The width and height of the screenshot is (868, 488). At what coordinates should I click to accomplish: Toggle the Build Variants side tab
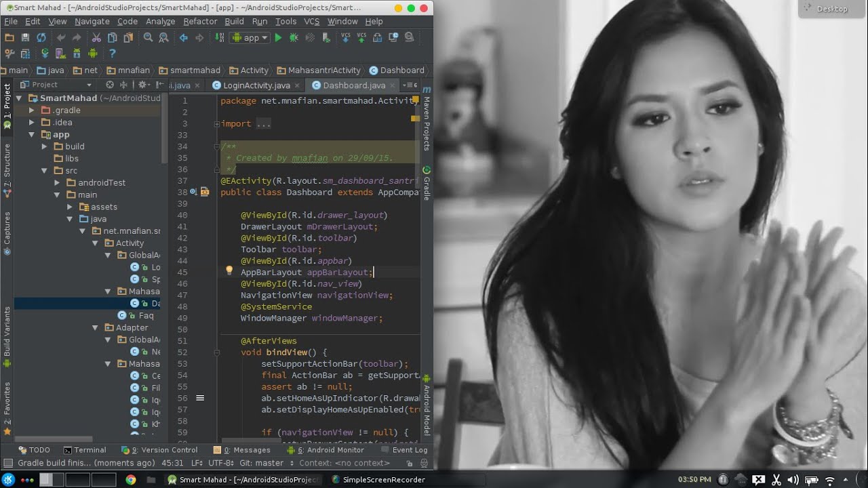[7, 336]
